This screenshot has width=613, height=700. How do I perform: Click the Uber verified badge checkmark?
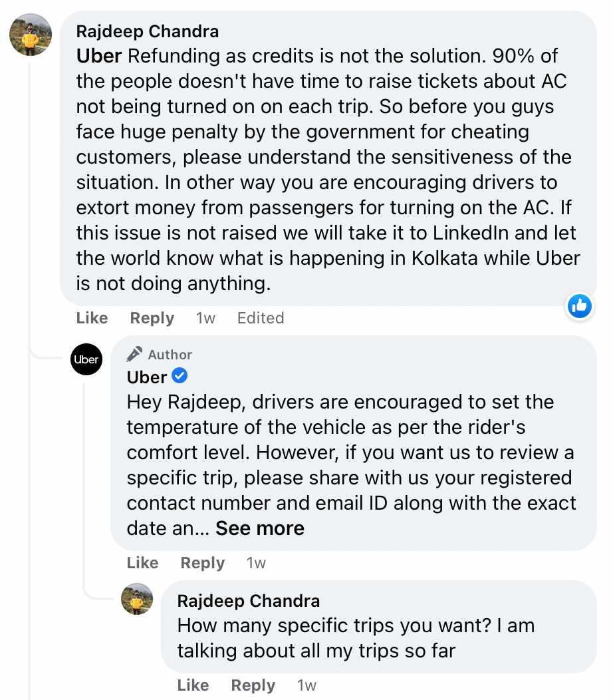tap(180, 377)
